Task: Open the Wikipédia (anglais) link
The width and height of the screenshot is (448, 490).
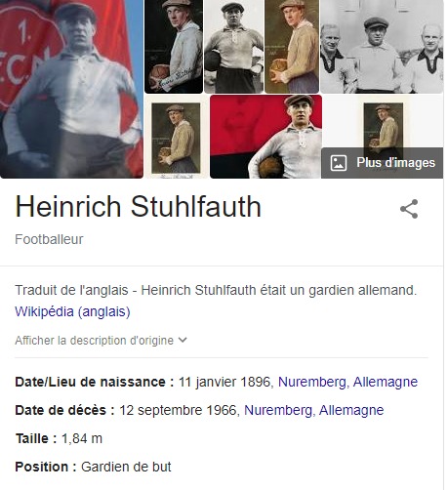Action: click(x=72, y=311)
